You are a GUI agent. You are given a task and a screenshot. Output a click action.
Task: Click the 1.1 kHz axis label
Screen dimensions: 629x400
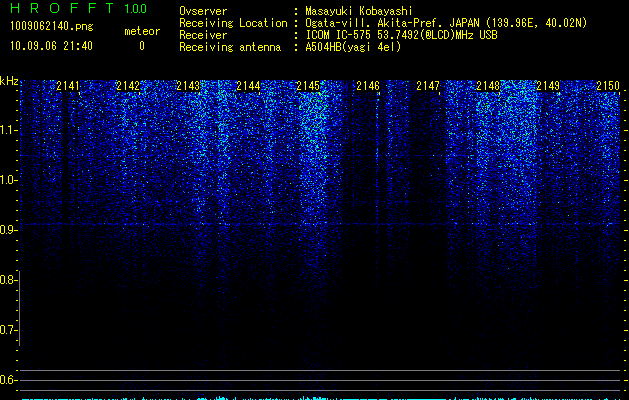(x=9, y=130)
